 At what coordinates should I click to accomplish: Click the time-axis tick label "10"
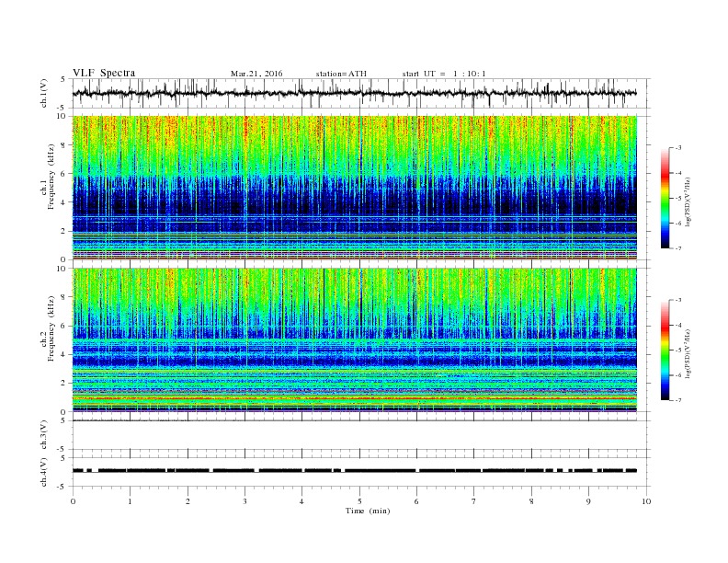[646, 501]
